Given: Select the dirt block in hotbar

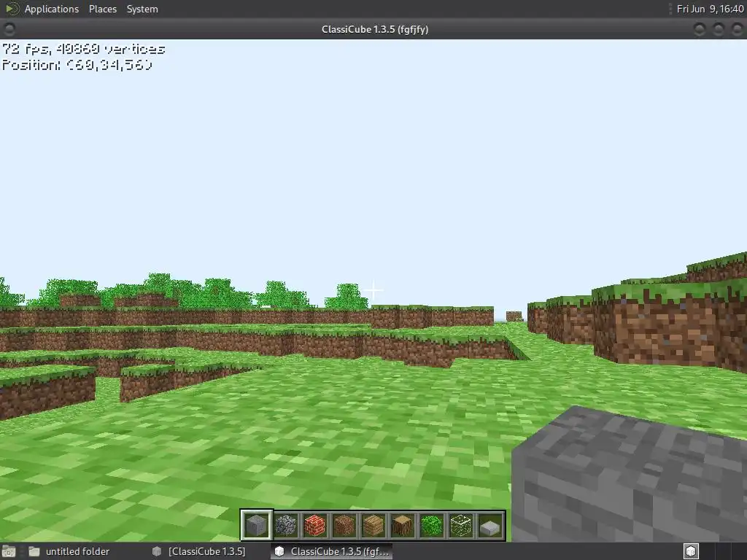Looking at the screenshot, I should point(344,525).
